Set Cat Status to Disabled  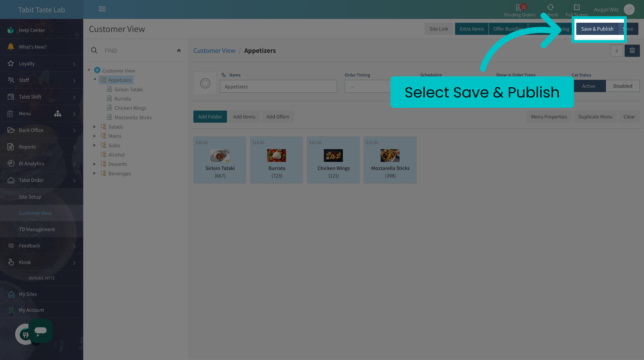click(623, 86)
